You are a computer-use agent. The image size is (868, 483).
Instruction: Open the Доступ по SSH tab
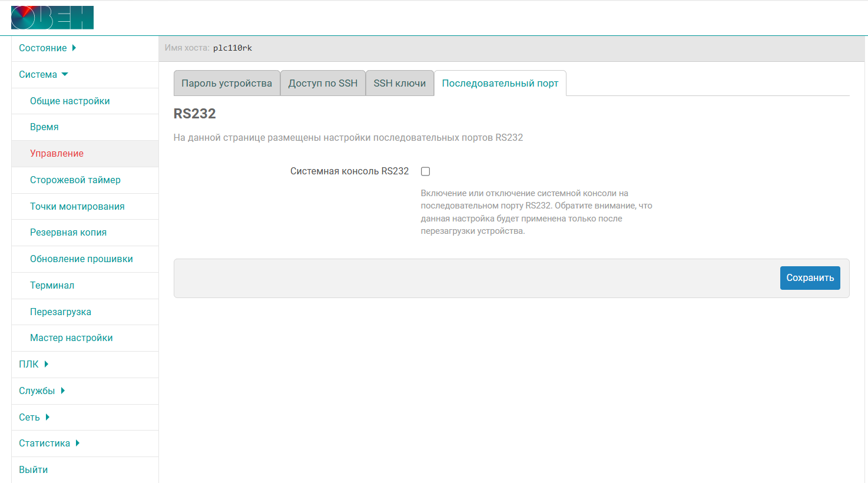click(x=323, y=83)
